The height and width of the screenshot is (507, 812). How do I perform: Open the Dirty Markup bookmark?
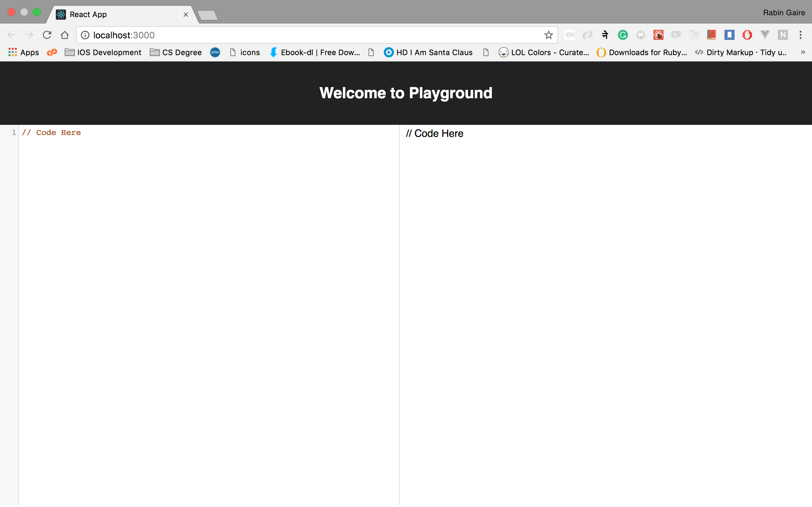(x=741, y=52)
